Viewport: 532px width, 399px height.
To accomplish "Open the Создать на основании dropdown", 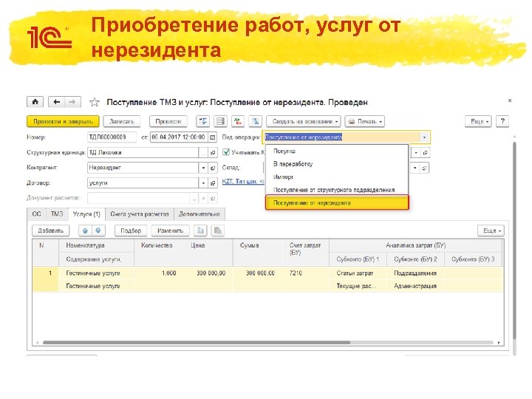I will click(304, 121).
